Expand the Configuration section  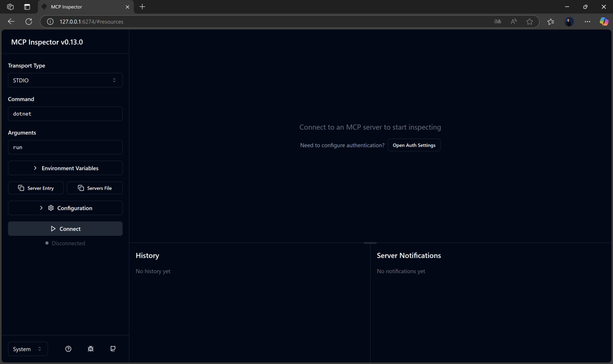click(65, 208)
